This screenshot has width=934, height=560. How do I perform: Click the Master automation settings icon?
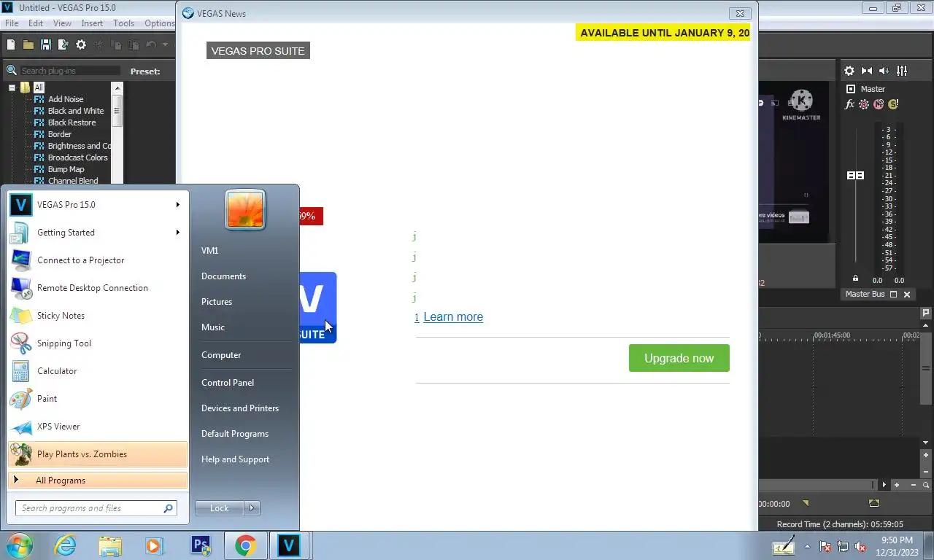[x=864, y=104]
